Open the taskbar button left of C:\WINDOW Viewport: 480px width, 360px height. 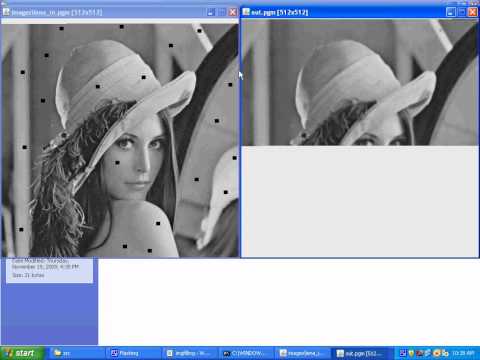pos(190,353)
